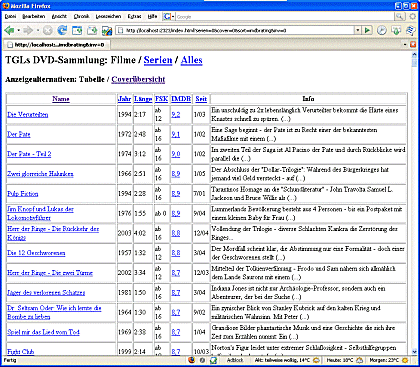The height and width of the screenshot is (367, 420).
Task: Click the Morgen weather forecast icon
Action: pyautogui.click(x=405, y=360)
